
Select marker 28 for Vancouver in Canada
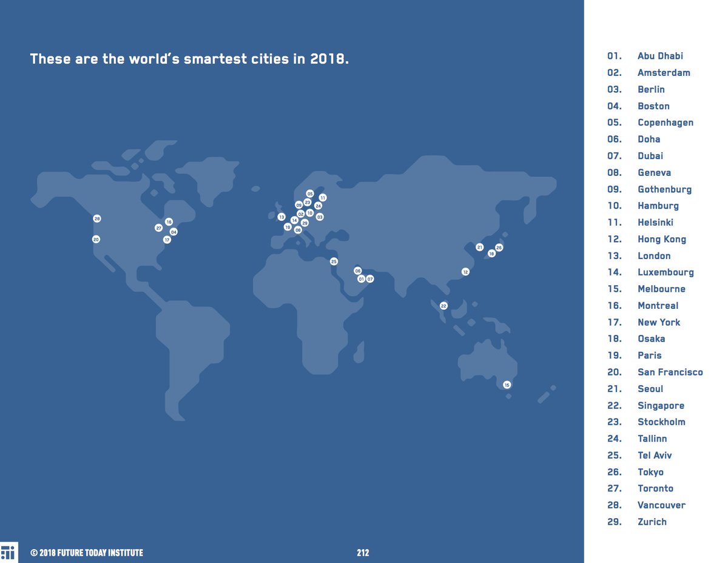96,218
